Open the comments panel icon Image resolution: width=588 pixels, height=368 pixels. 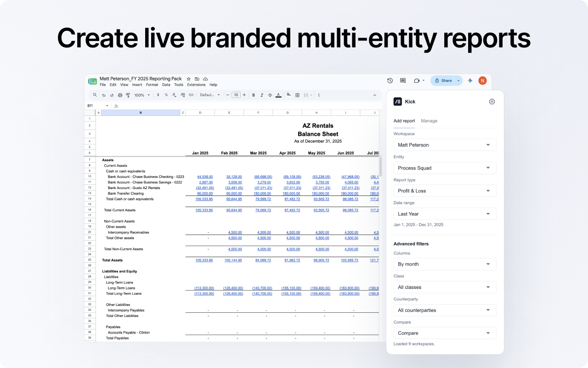pos(403,80)
